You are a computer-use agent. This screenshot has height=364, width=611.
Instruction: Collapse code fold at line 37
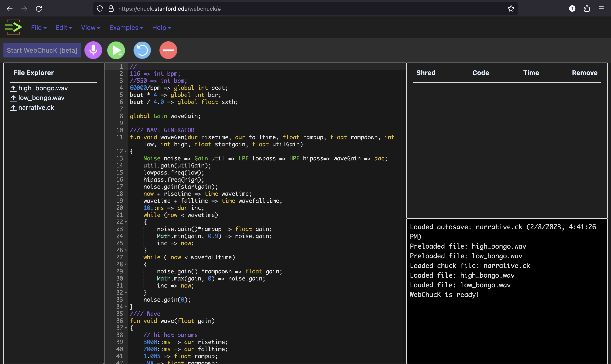[x=126, y=328]
